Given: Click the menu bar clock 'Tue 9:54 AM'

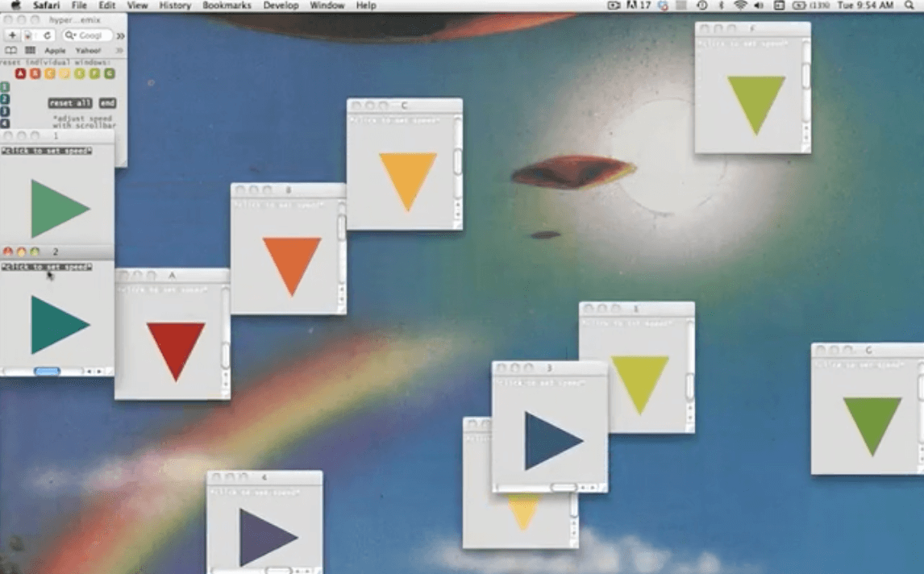Looking at the screenshot, I should coord(866,6).
